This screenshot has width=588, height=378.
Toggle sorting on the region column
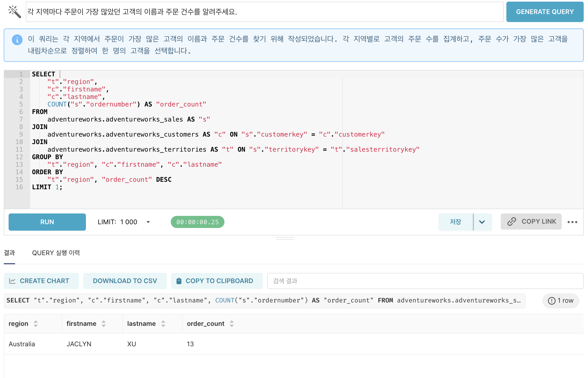pyautogui.click(x=36, y=324)
